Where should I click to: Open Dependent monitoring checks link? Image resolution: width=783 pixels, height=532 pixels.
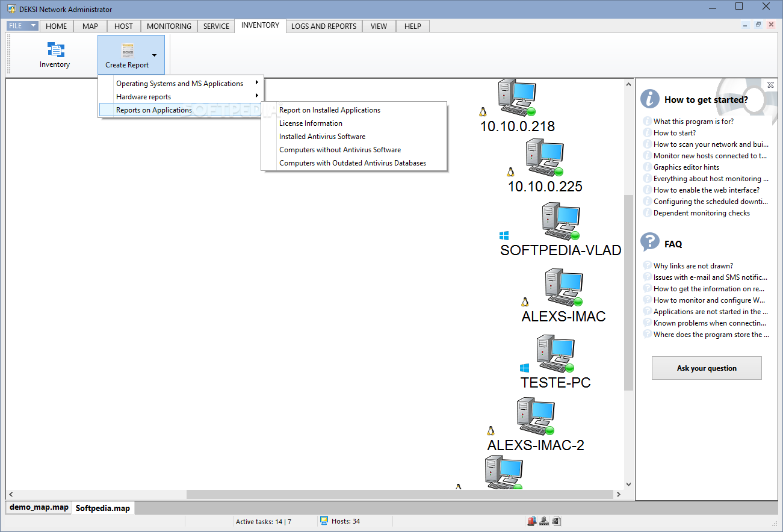coord(702,213)
